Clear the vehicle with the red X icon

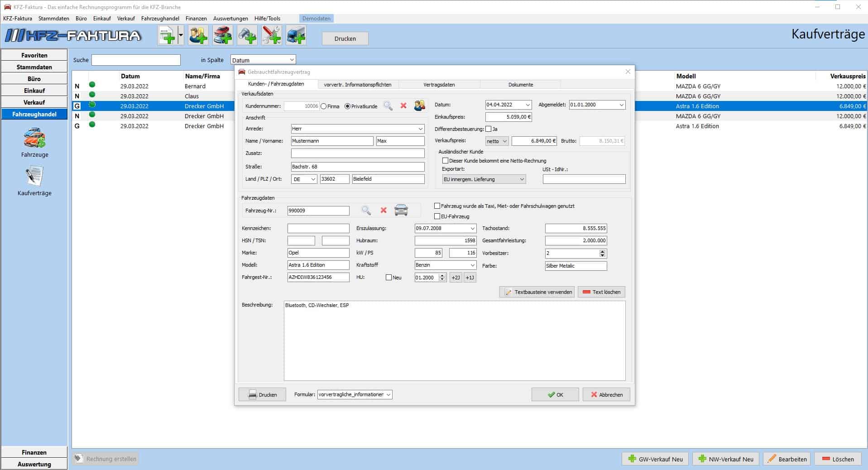384,211
